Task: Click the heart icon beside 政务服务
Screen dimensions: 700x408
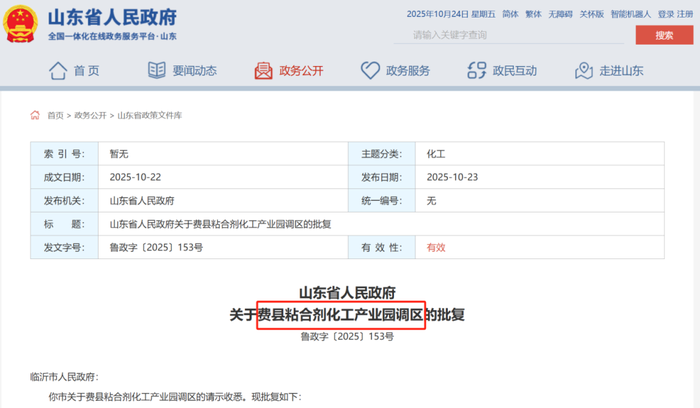Action: pos(371,70)
